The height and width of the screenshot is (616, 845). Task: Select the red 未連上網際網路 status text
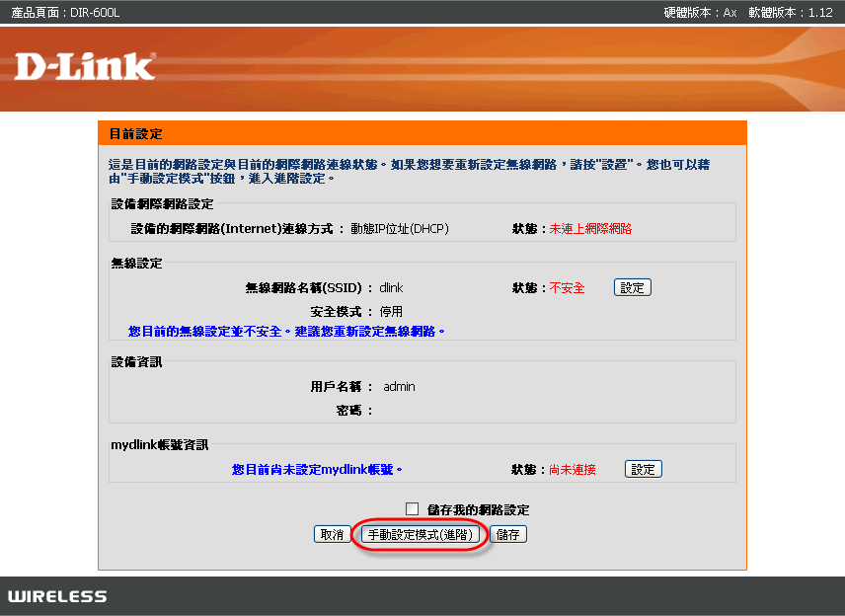(x=590, y=228)
